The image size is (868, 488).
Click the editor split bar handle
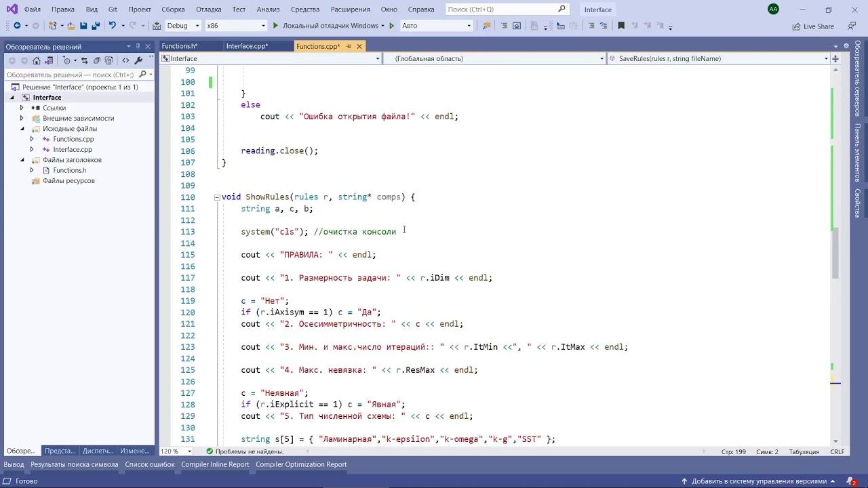pos(836,58)
